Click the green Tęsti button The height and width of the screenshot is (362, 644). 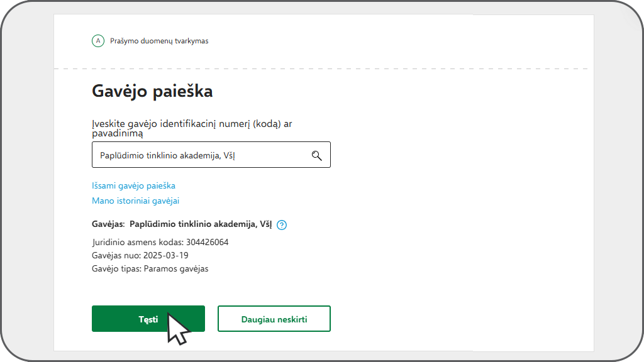pyautogui.click(x=148, y=319)
